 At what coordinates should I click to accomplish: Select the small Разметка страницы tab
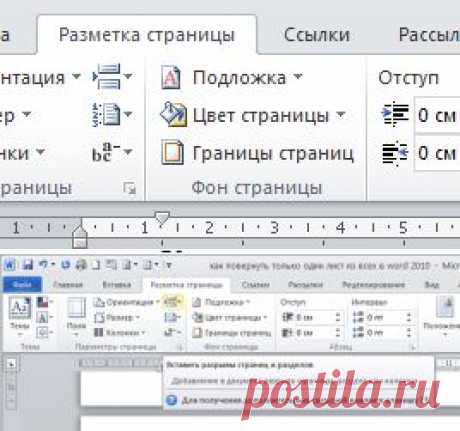click(x=187, y=285)
